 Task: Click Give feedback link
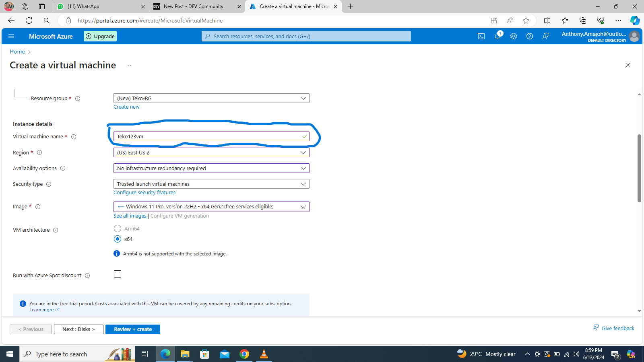(x=613, y=328)
